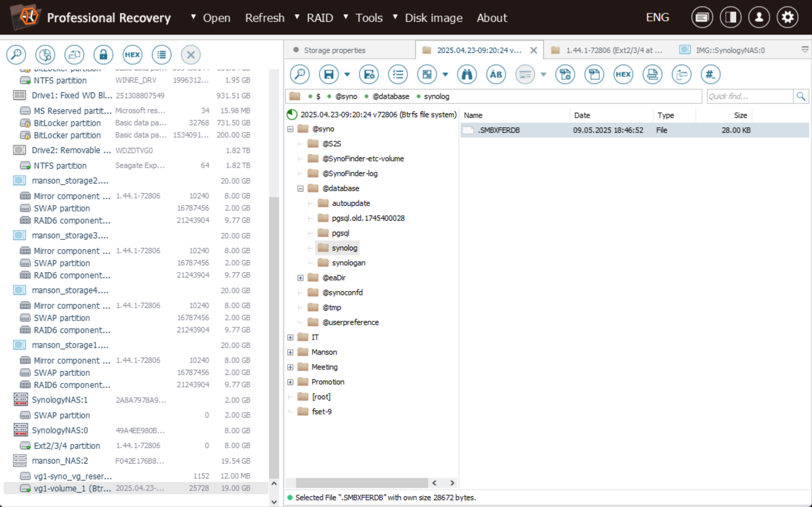The image size is (812, 507).
Task: Click the hash (#) calculation icon
Action: 710,74
